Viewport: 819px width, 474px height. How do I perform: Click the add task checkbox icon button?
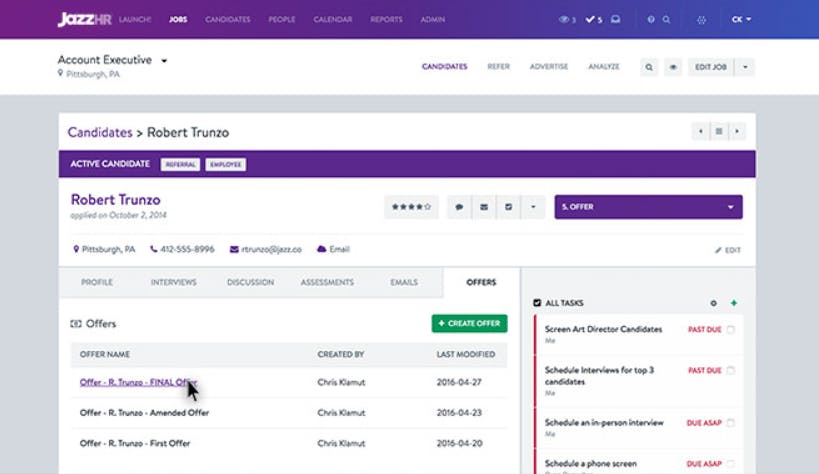tap(508, 207)
